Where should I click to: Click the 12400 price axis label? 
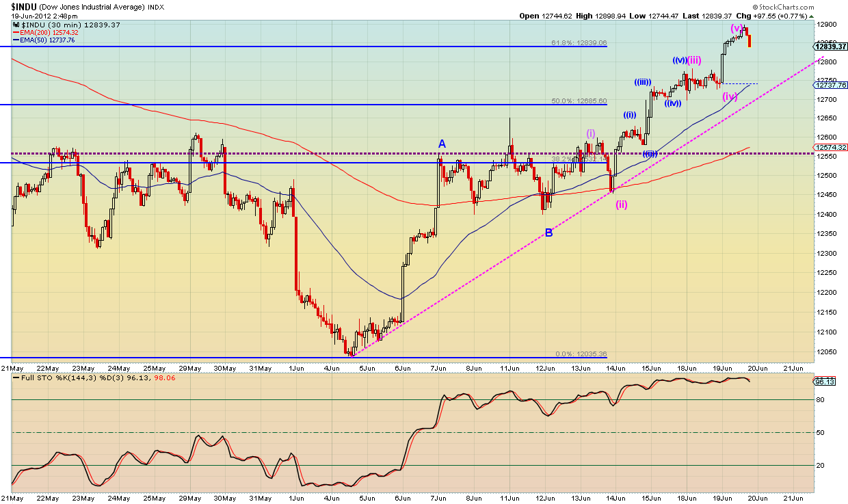pyautogui.click(x=827, y=215)
